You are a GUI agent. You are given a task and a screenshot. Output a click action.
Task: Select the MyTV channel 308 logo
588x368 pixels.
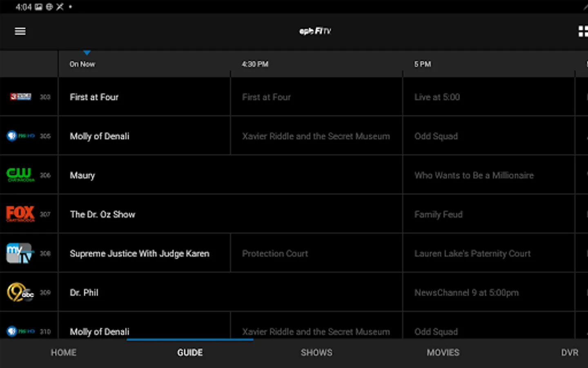click(x=20, y=253)
